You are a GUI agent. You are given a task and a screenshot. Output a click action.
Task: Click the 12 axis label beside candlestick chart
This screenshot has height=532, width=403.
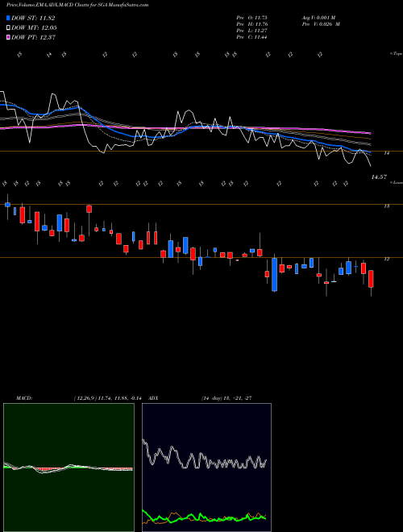386,259
